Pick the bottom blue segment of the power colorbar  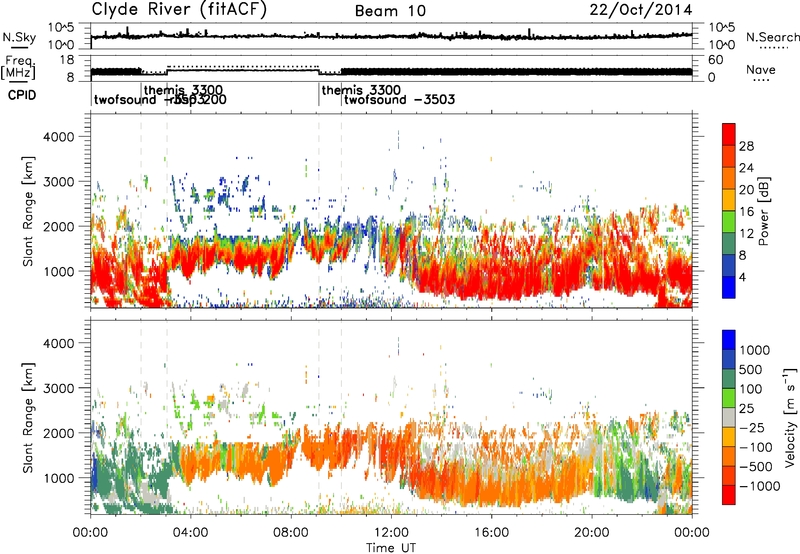pyautogui.click(x=729, y=288)
